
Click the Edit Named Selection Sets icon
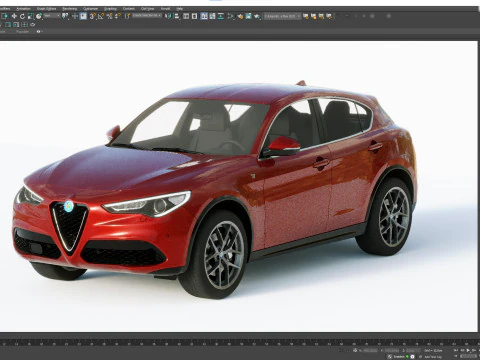pos(127,16)
